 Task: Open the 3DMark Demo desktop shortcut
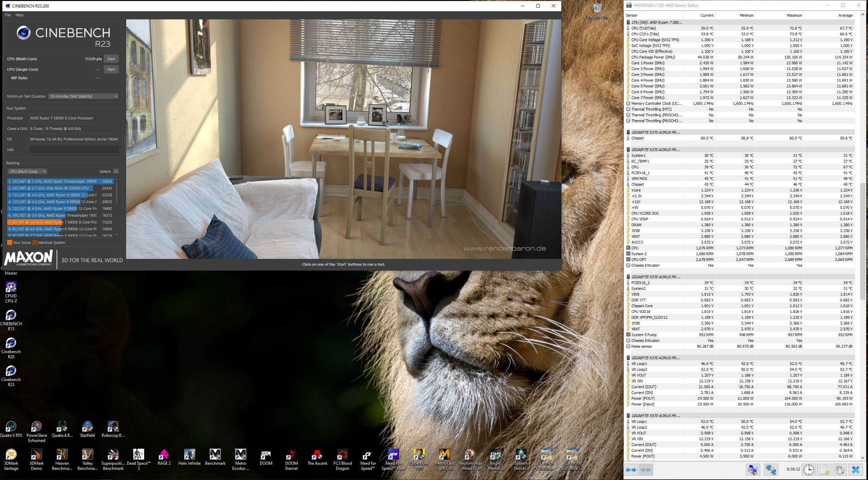coord(36,460)
